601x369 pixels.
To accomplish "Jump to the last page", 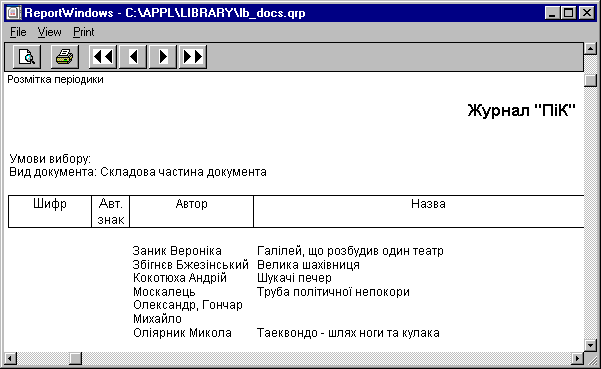I will [193, 57].
